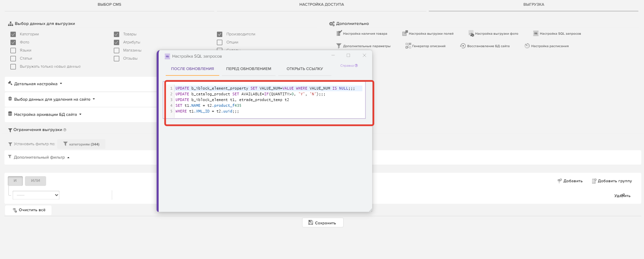Click the SQL icon in dialog title bar
This screenshot has height=259, width=644.
click(167, 56)
